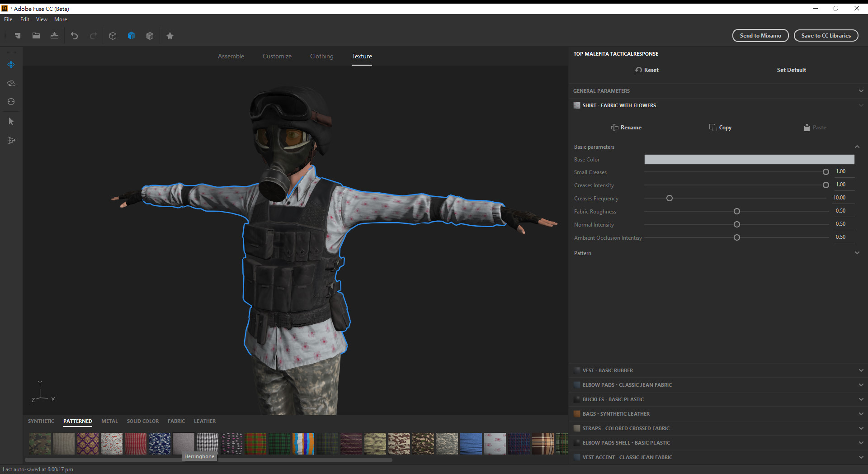868x474 pixels.
Task: Click Set Default
Action: click(x=791, y=70)
